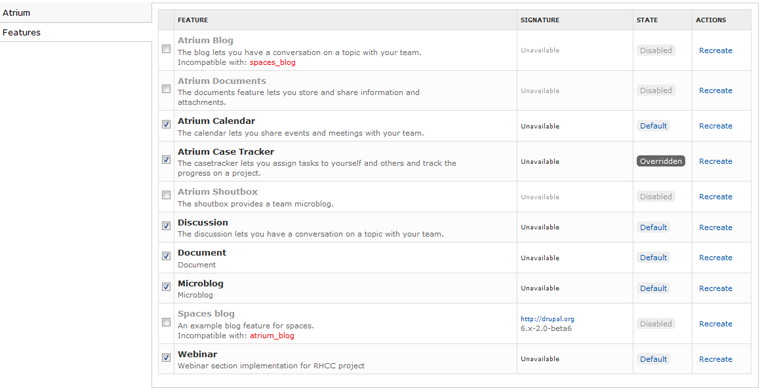Enable the Atrium Documents feature checkbox

[166, 89]
